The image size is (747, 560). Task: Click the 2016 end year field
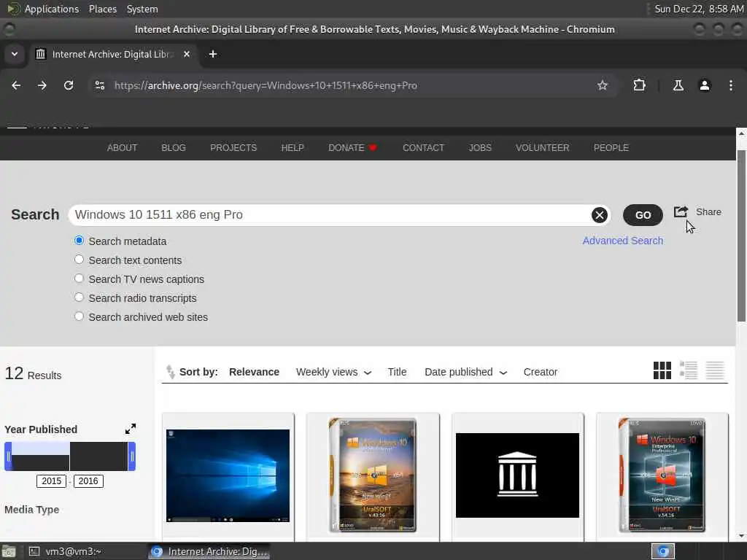tap(88, 481)
